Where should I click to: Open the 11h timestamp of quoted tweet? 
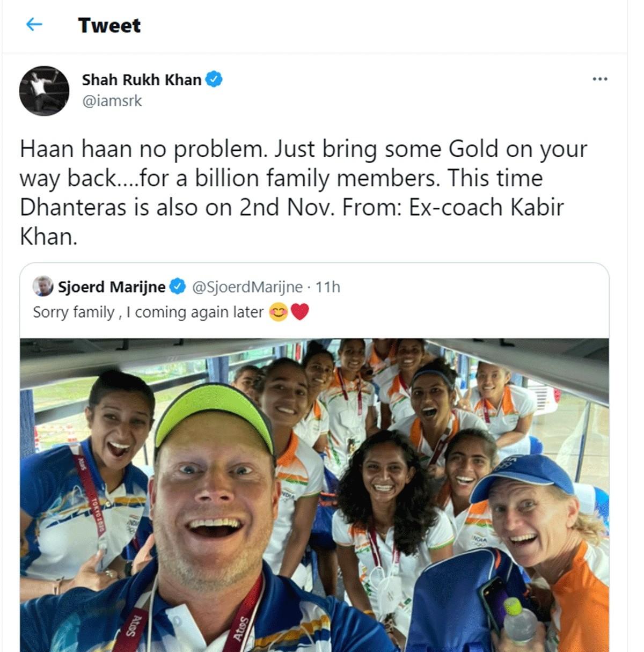pyautogui.click(x=328, y=287)
